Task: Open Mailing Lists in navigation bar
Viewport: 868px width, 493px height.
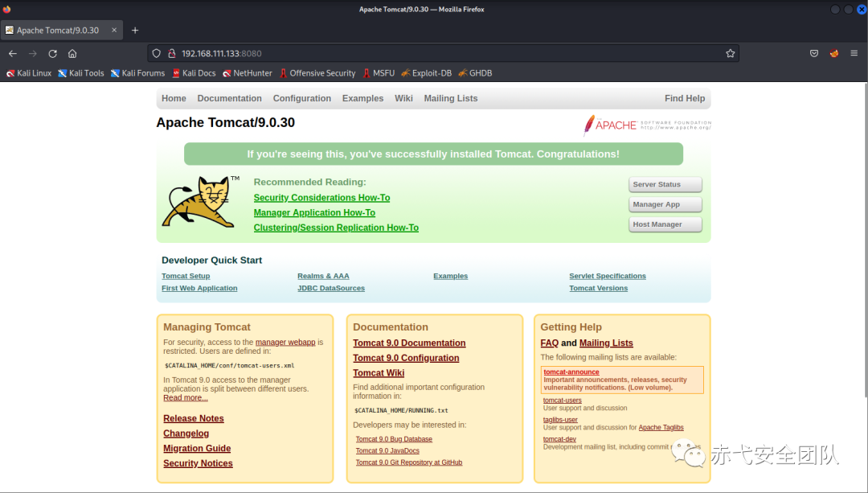Action: point(451,99)
